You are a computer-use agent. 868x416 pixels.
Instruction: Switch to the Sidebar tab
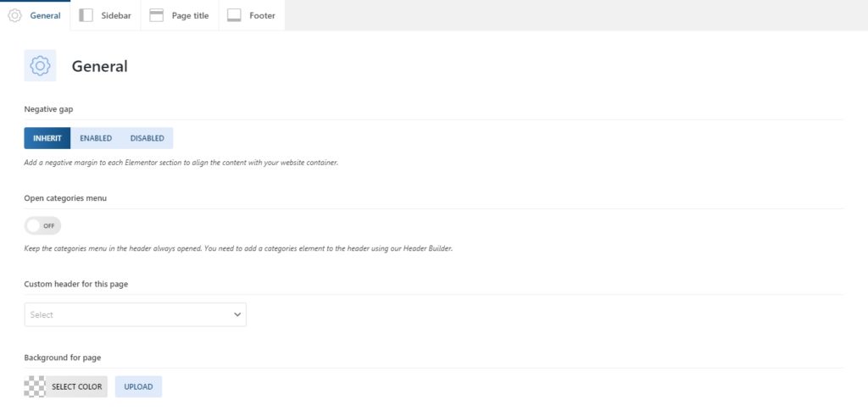(x=115, y=15)
